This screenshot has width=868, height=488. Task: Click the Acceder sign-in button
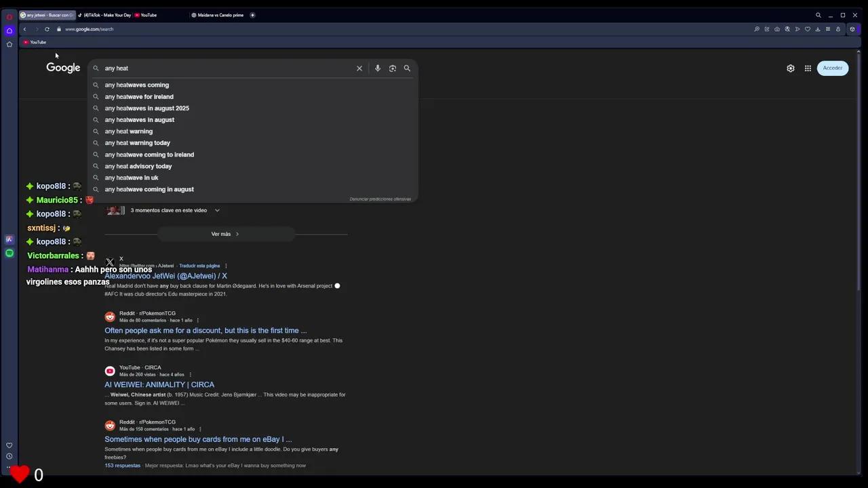click(x=833, y=68)
